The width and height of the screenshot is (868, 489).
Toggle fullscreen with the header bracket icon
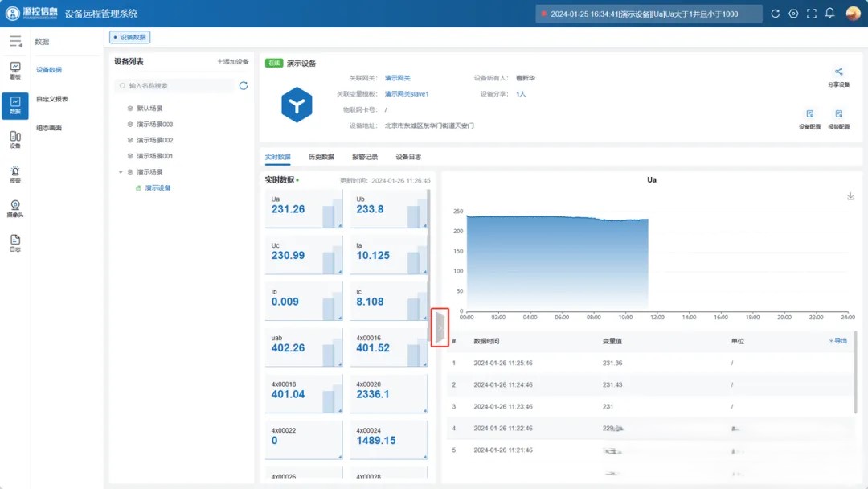[812, 14]
